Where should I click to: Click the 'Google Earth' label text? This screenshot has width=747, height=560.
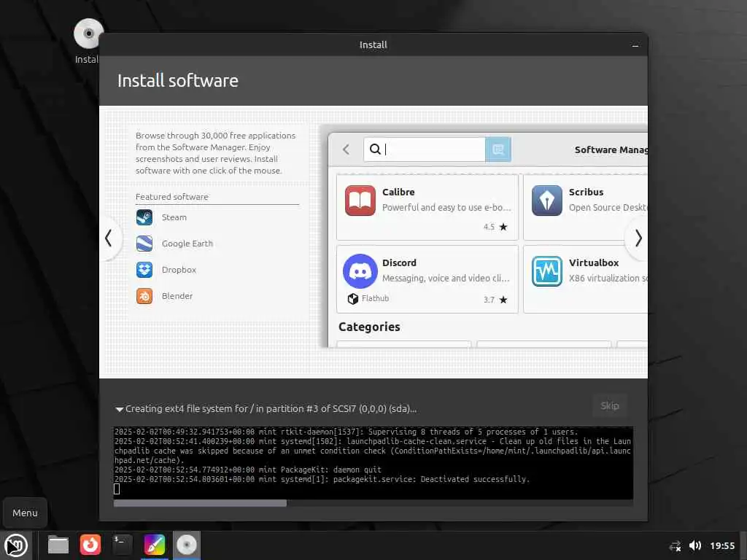point(187,244)
